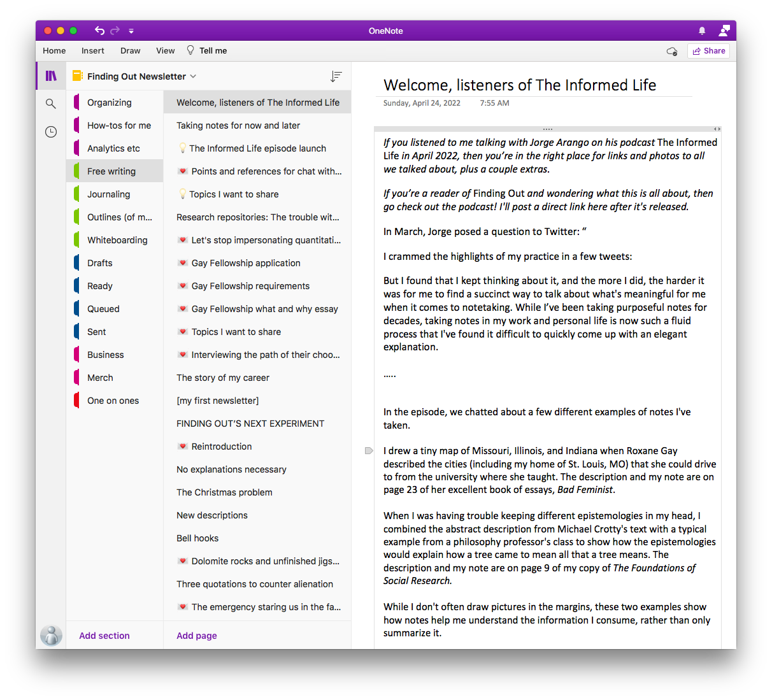Select the Outlines section
This screenshot has height=700, width=772.
click(x=115, y=217)
